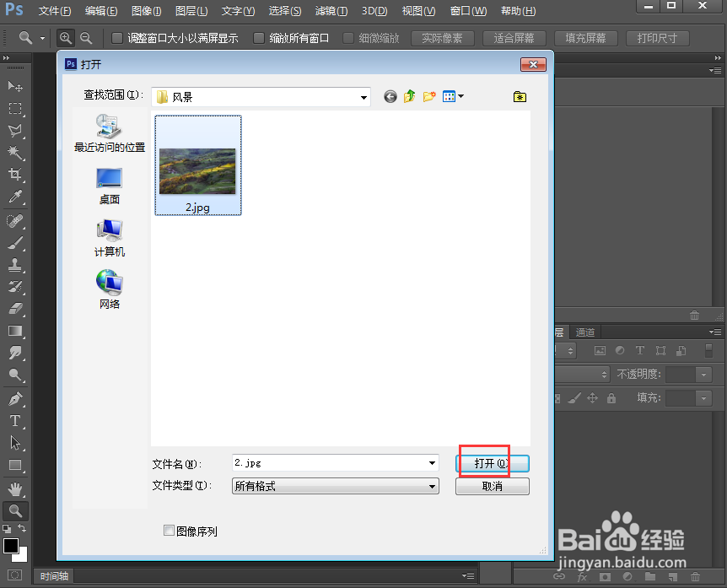Select the Crop tool
Image resolution: width=727 pixels, height=588 pixels.
click(15, 175)
